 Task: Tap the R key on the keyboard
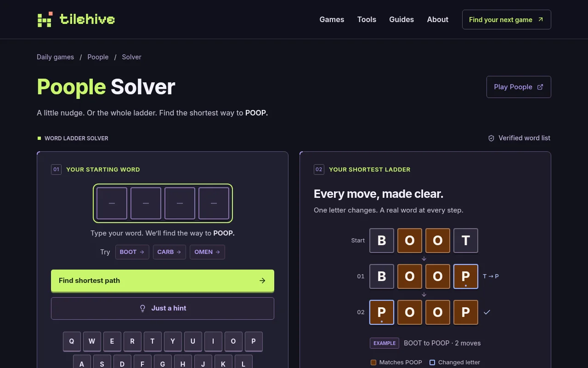click(132, 341)
